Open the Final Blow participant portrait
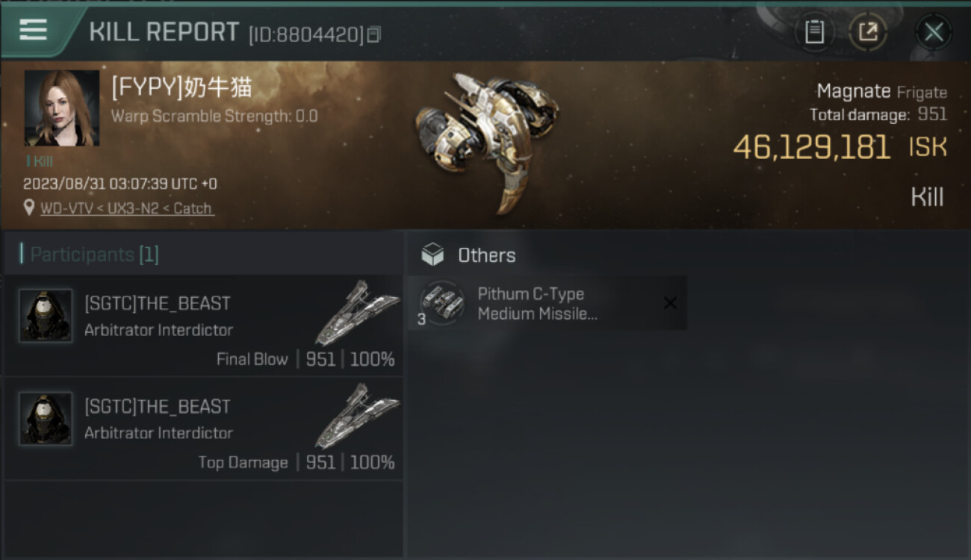The height and width of the screenshot is (560, 971). [x=46, y=316]
